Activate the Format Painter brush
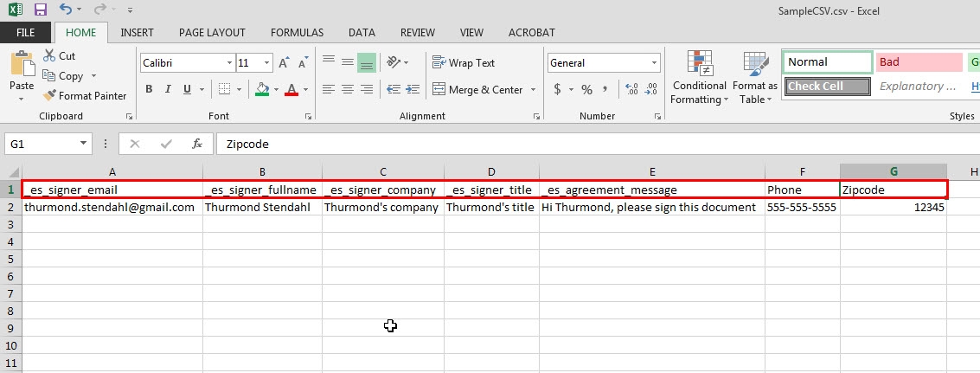Viewport: 980px width, 373px height. point(49,96)
